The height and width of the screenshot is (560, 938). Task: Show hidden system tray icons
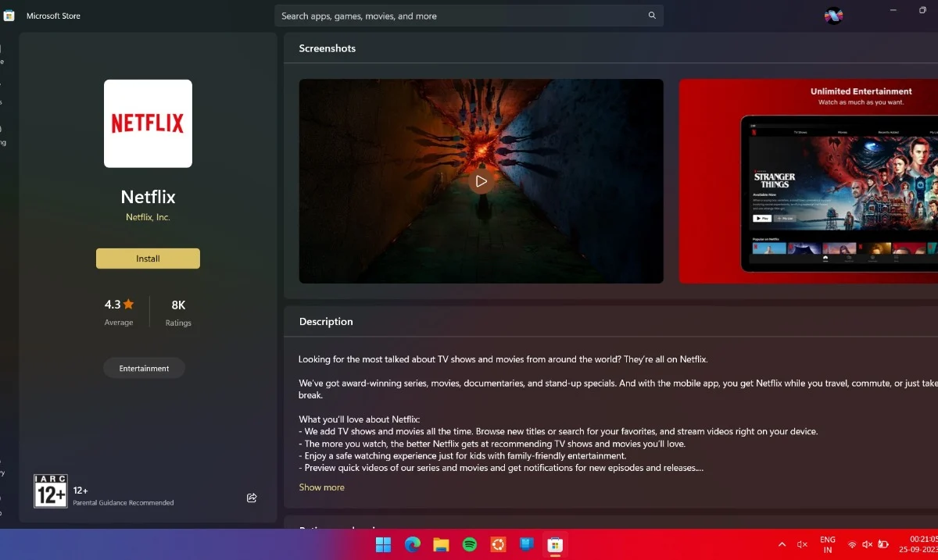click(x=782, y=544)
